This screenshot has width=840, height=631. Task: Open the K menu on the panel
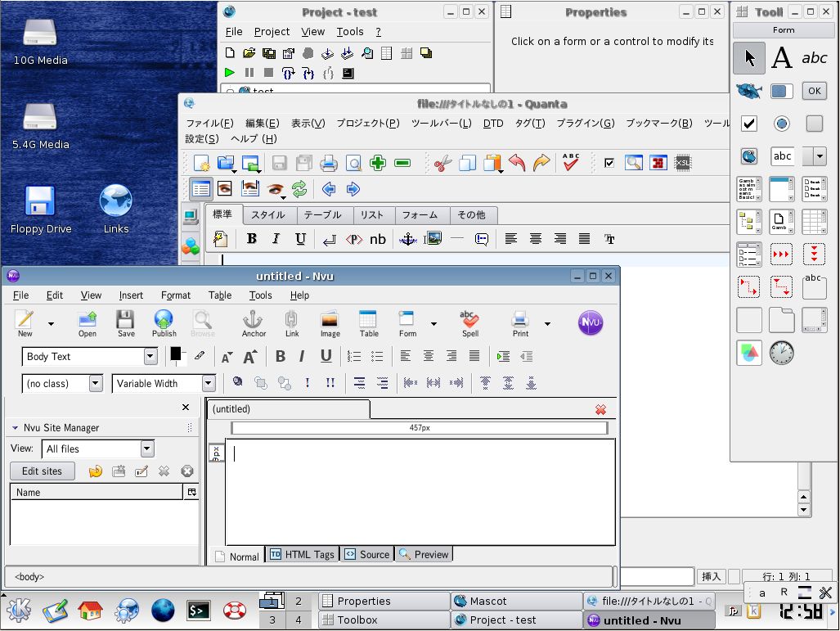[18, 610]
